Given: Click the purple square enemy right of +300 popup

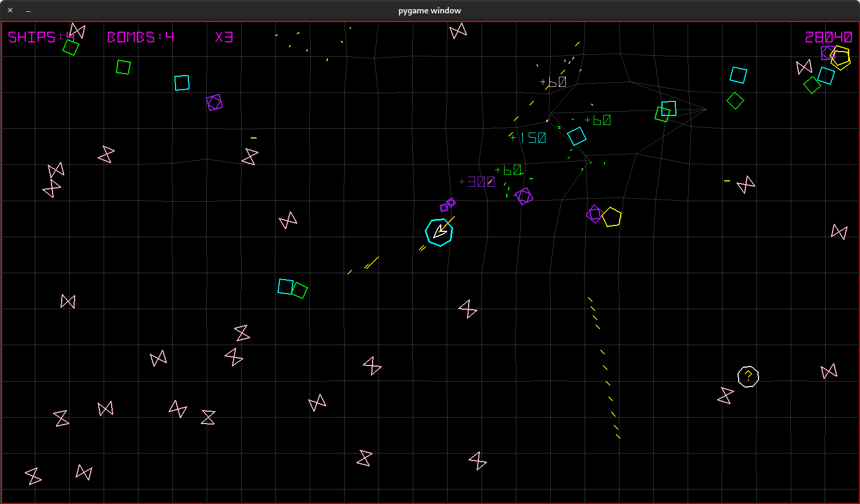Looking at the screenshot, I should coord(523,196).
